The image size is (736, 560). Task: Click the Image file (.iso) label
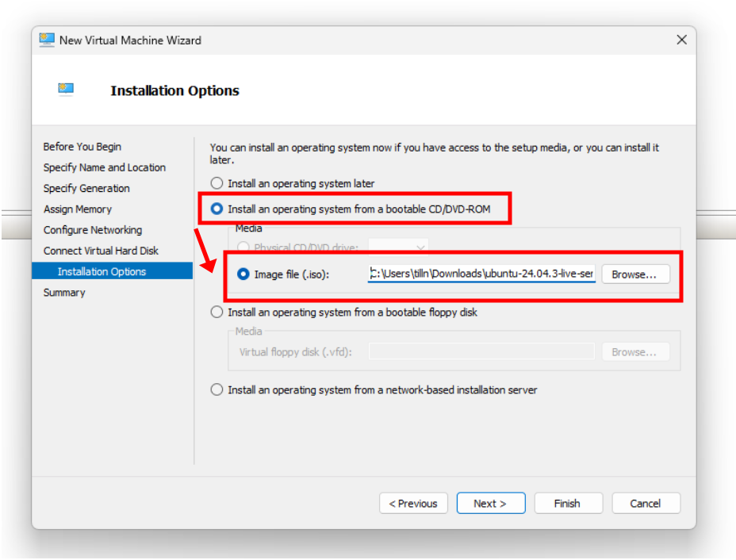pos(292,274)
